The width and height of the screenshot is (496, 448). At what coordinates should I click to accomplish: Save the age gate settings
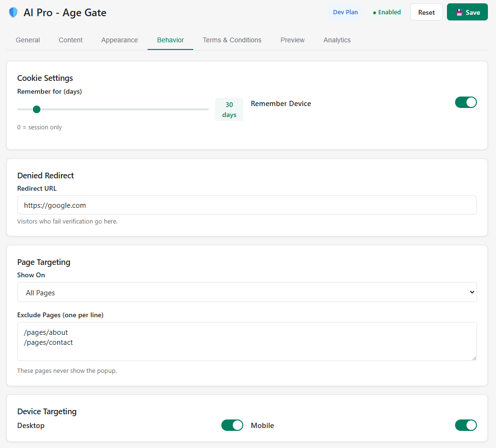[x=467, y=11]
